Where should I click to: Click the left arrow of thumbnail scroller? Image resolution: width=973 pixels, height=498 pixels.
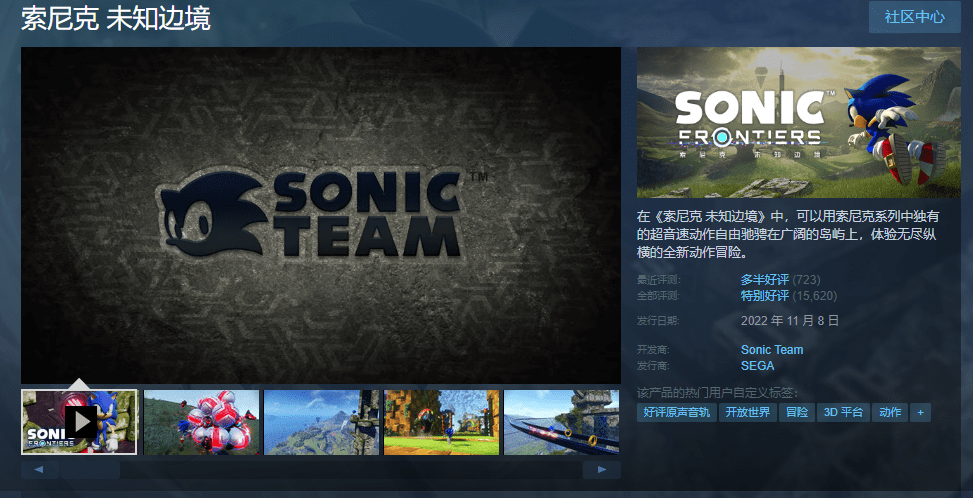click(x=39, y=469)
